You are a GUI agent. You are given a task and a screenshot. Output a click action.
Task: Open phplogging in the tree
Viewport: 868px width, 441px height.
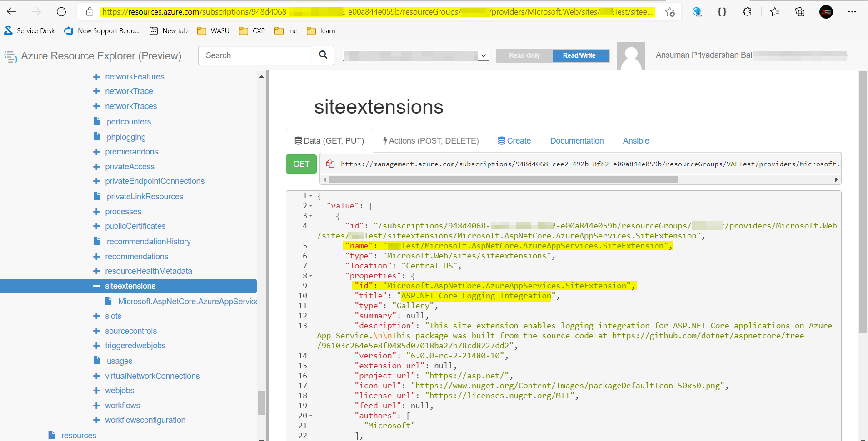(x=126, y=137)
